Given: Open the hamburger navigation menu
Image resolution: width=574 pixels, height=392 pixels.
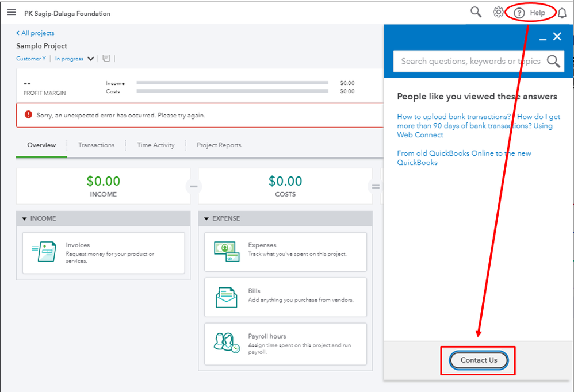Looking at the screenshot, I should pyautogui.click(x=12, y=12).
